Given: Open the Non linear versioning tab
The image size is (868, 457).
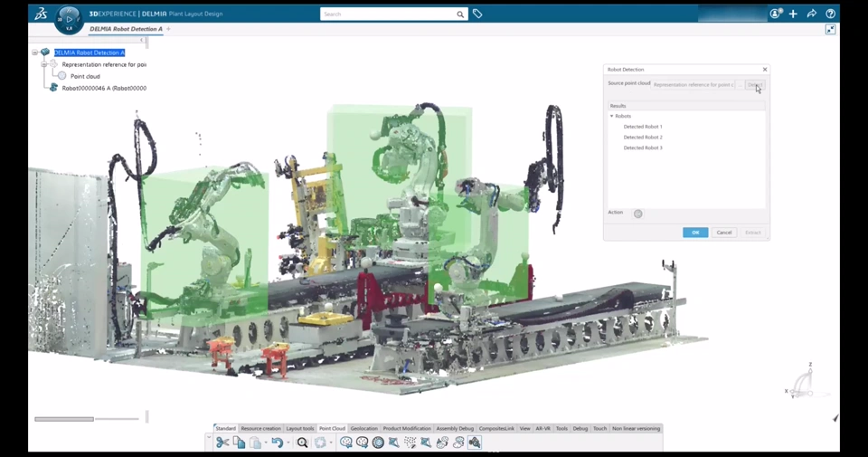Looking at the screenshot, I should 636,428.
